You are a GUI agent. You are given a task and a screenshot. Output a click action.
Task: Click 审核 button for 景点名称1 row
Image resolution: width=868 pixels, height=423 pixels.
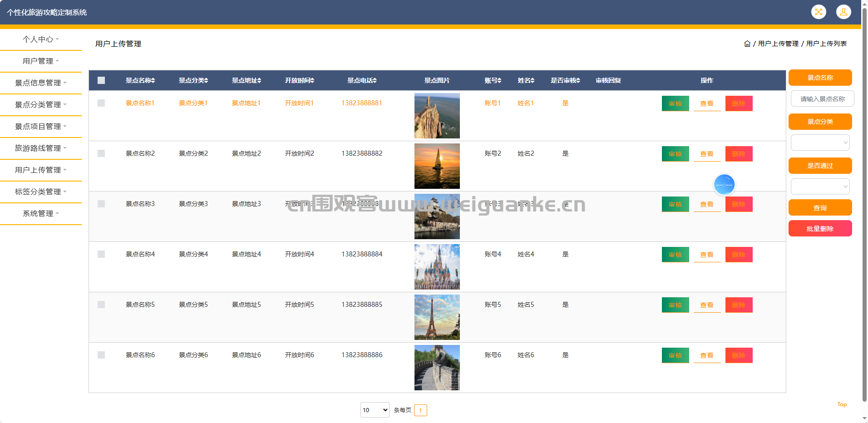[675, 103]
